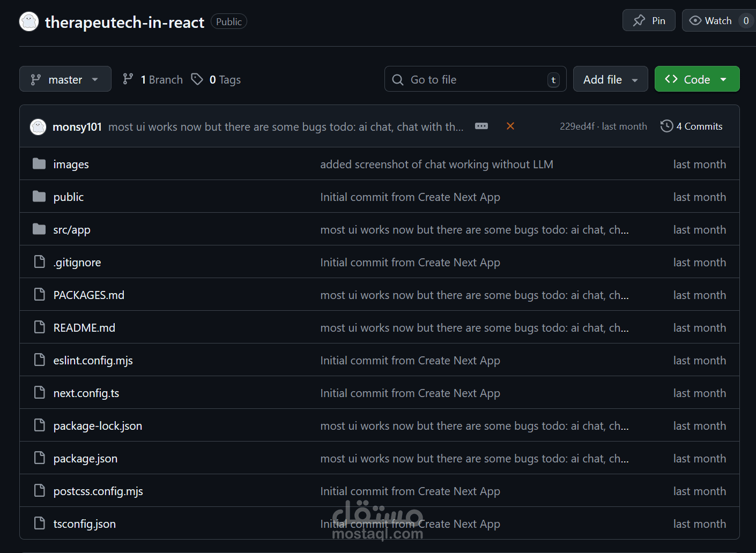Click monsy101 avatar in commit bar
Viewport: 756px width, 553px height.
click(38, 126)
